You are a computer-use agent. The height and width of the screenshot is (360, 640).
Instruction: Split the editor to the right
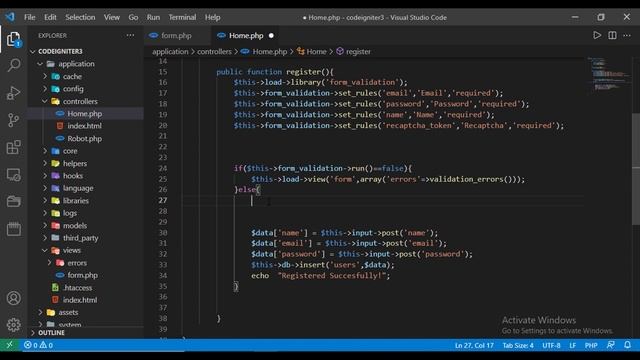click(612, 36)
